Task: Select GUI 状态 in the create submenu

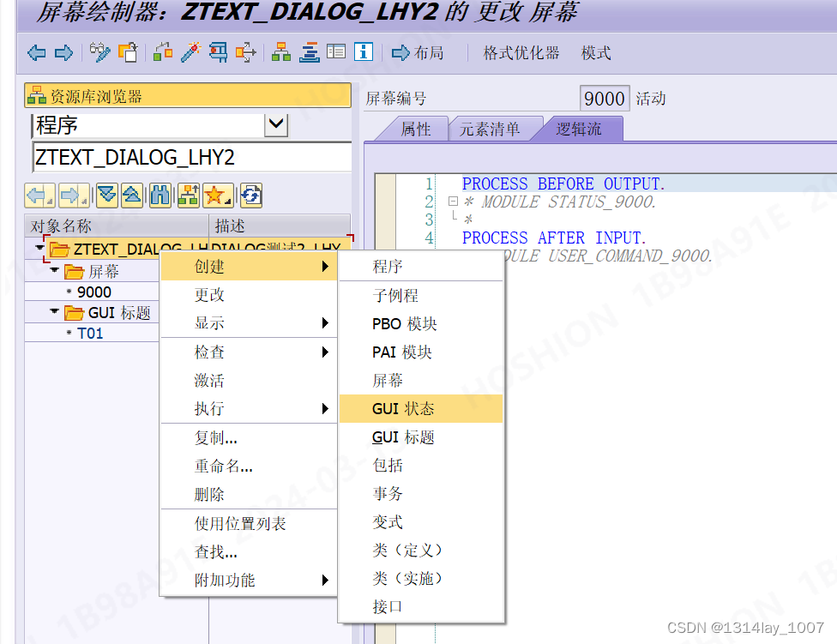Action: pos(420,408)
